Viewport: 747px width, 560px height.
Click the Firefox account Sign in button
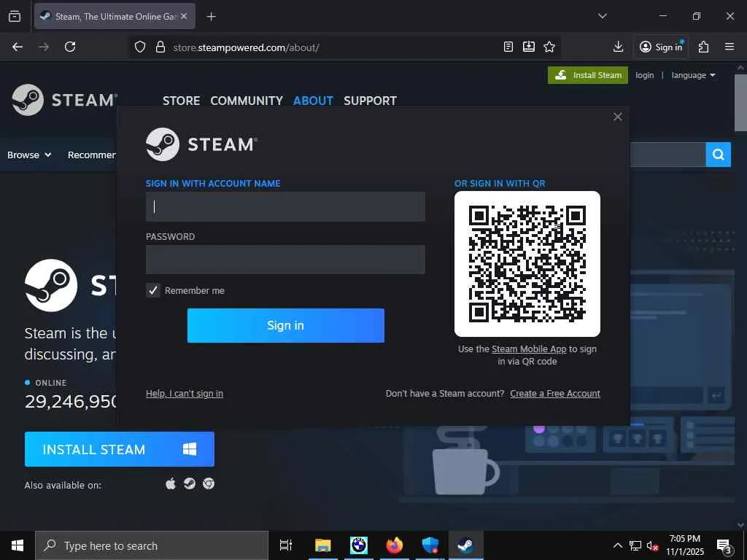[x=661, y=47]
